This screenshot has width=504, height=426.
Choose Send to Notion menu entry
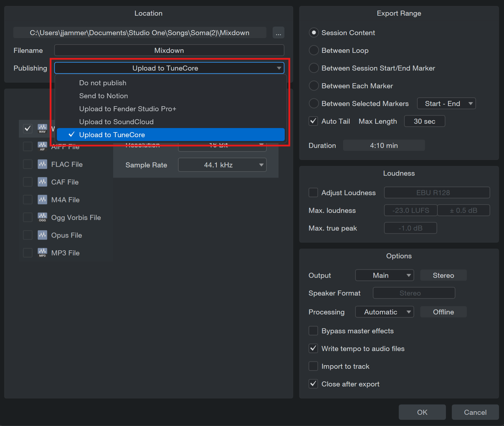pos(171,96)
